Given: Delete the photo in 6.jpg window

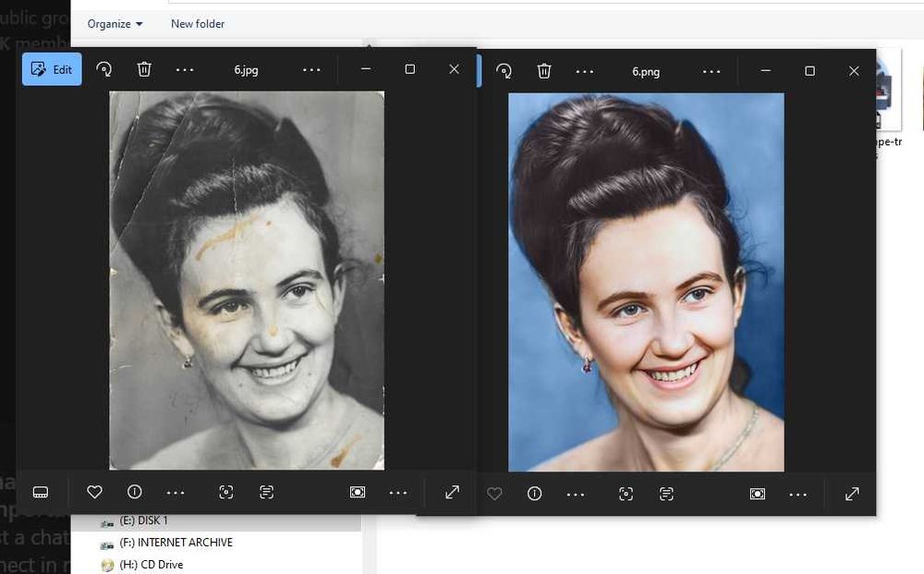Looking at the screenshot, I should (144, 69).
